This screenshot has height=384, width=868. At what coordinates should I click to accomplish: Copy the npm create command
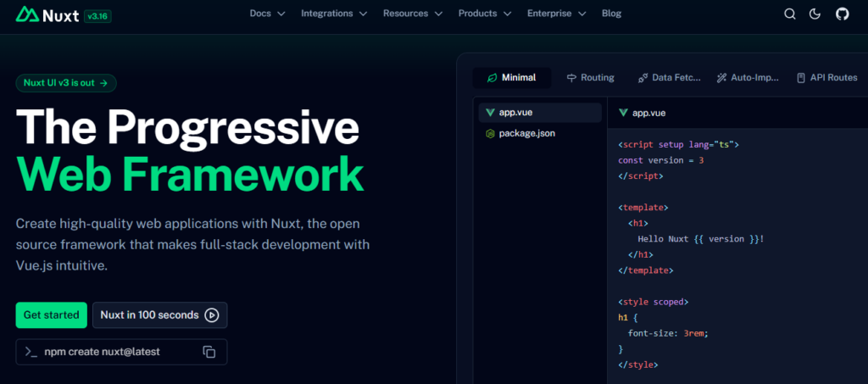point(209,352)
